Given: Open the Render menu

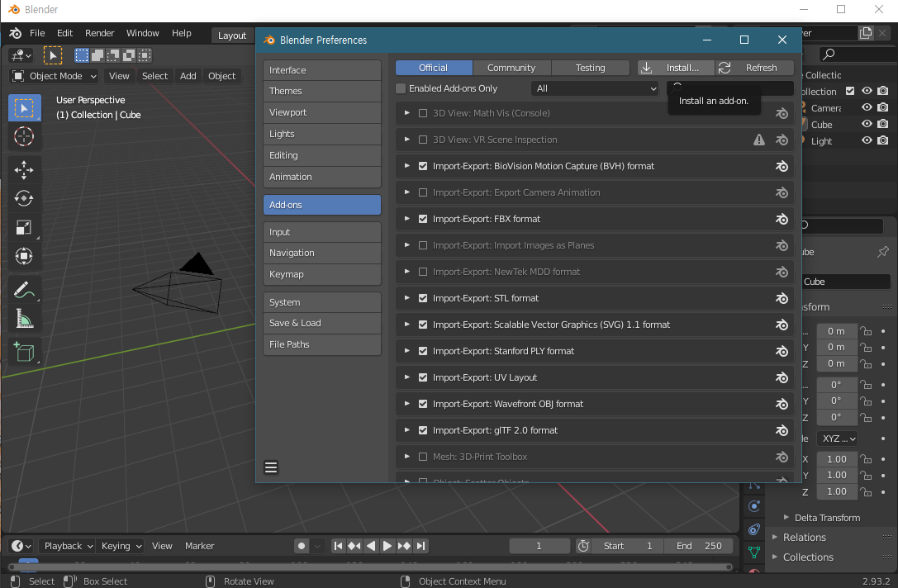Looking at the screenshot, I should pyautogui.click(x=100, y=33).
